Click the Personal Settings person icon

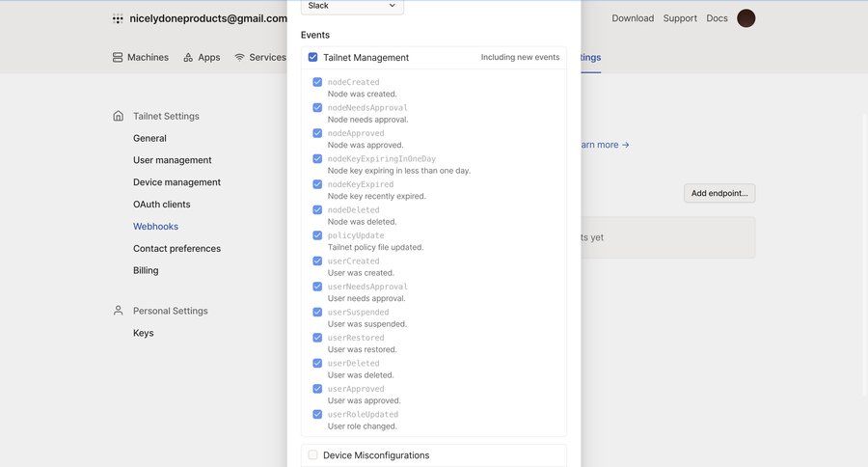pyautogui.click(x=118, y=311)
